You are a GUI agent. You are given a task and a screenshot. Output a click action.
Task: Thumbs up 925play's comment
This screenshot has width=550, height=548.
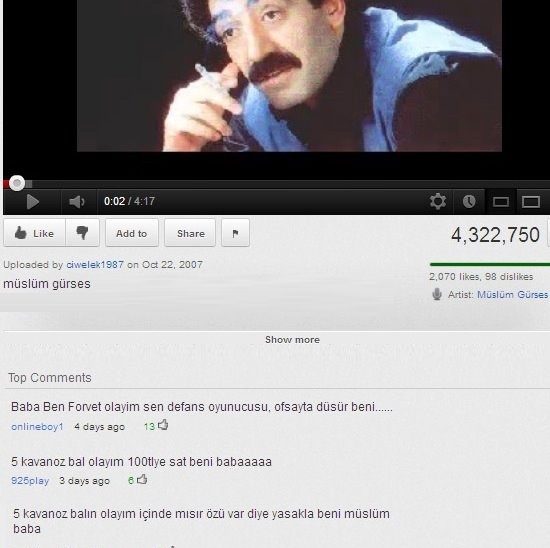(142, 479)
